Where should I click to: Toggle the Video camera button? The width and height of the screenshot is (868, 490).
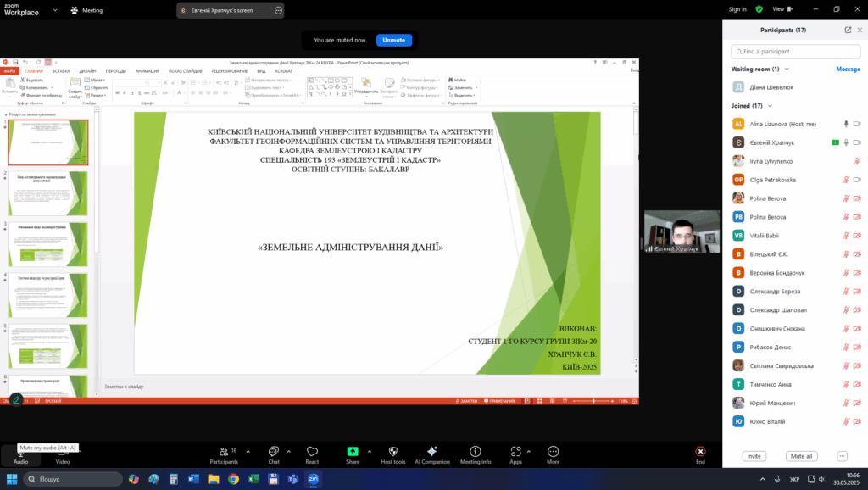point(63,455)
